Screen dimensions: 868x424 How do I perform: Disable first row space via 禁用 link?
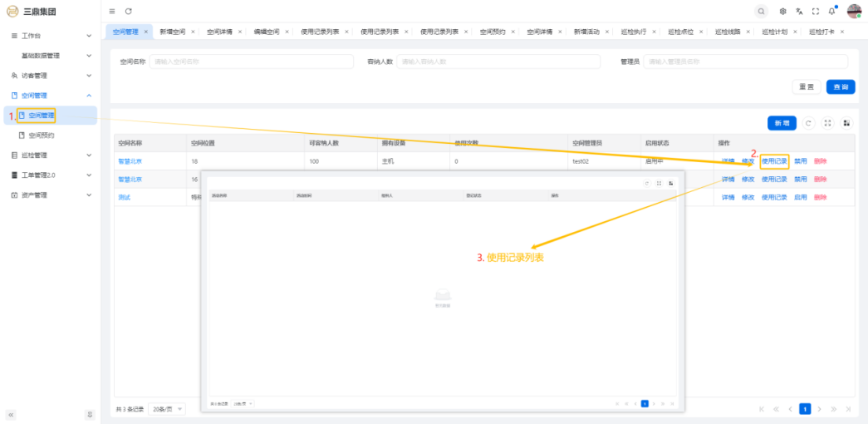[800, 161]
